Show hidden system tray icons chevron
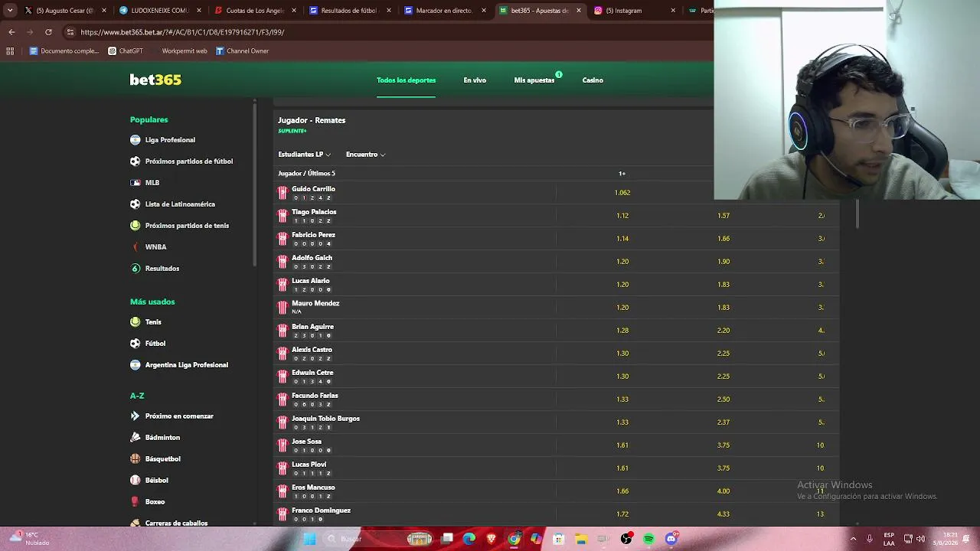This screenshot has height=551, width=980. coord(853,539)
